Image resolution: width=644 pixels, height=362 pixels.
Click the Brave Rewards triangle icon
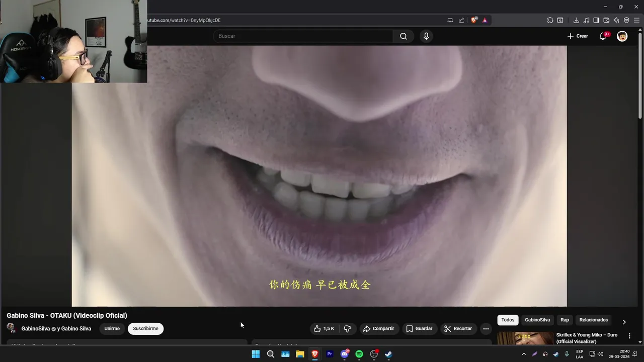coord(485,20)
